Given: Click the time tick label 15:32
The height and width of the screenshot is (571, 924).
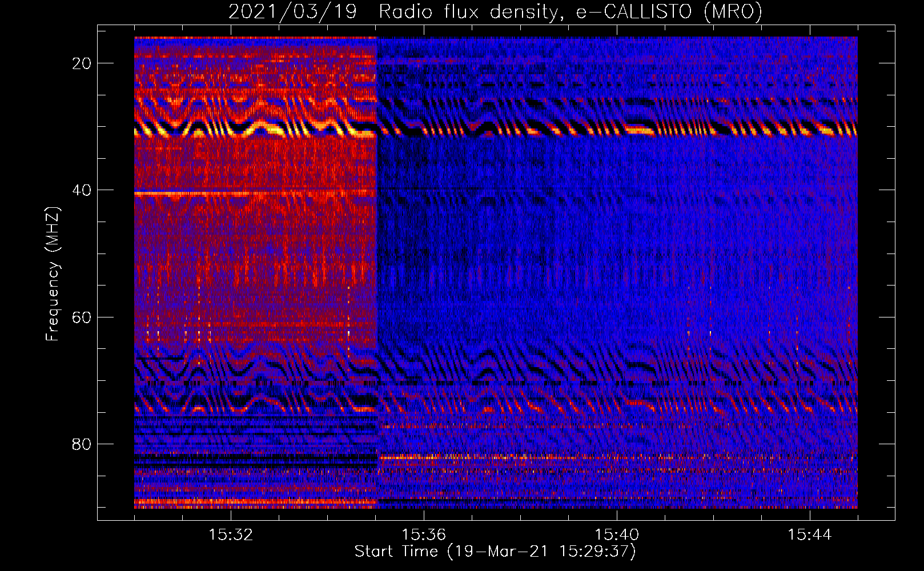Looking at the screenshot, I should (x=231, y=535).
